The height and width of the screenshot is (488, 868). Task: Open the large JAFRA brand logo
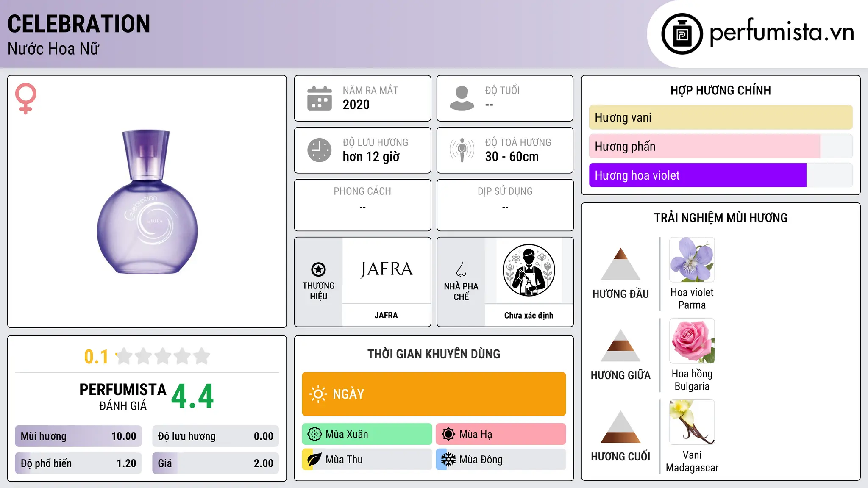[386, 269]
